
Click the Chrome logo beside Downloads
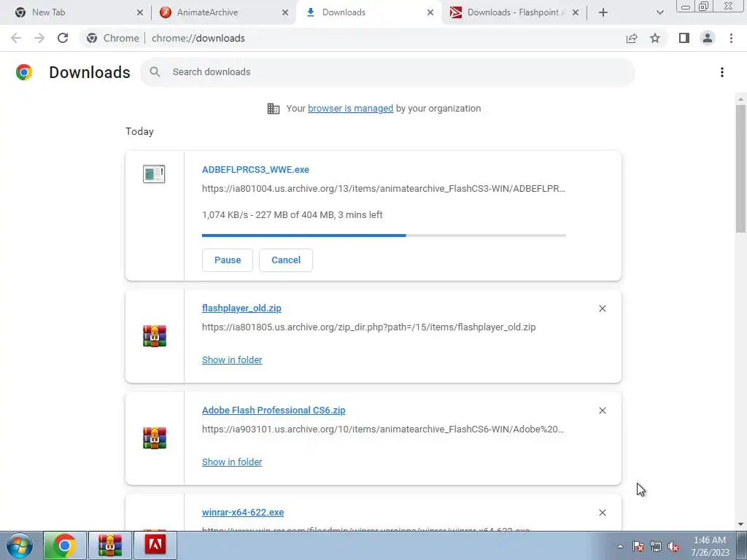(x=24, y=72)
